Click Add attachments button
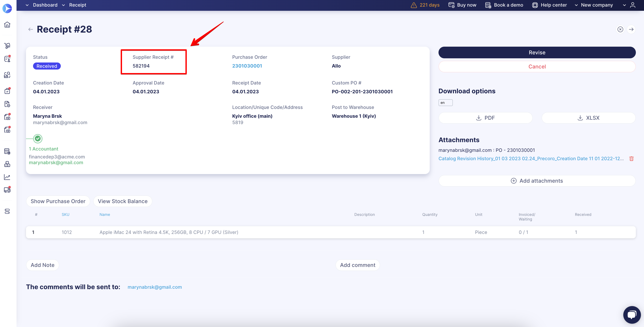This screenshot has width=644, height=327. coord(537,181)
